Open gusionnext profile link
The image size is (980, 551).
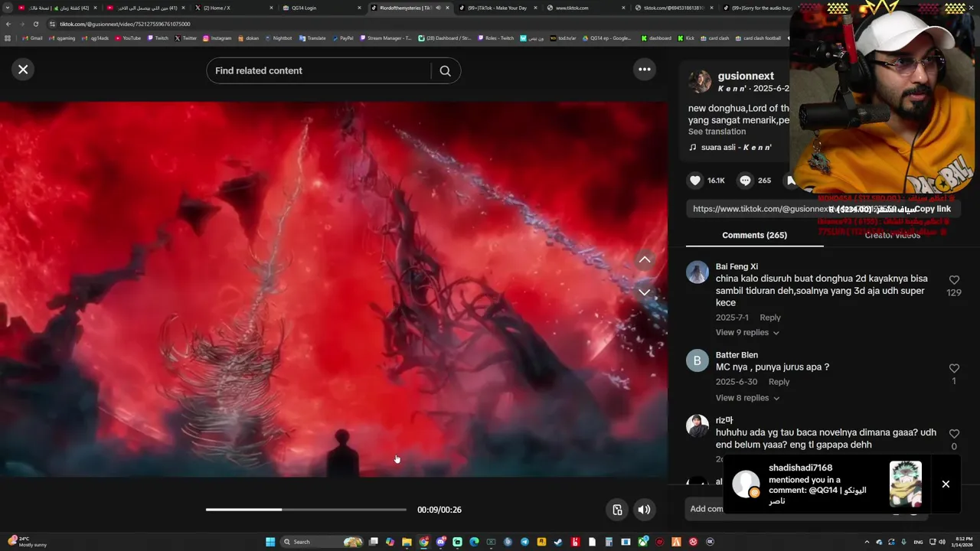(746, 76)
